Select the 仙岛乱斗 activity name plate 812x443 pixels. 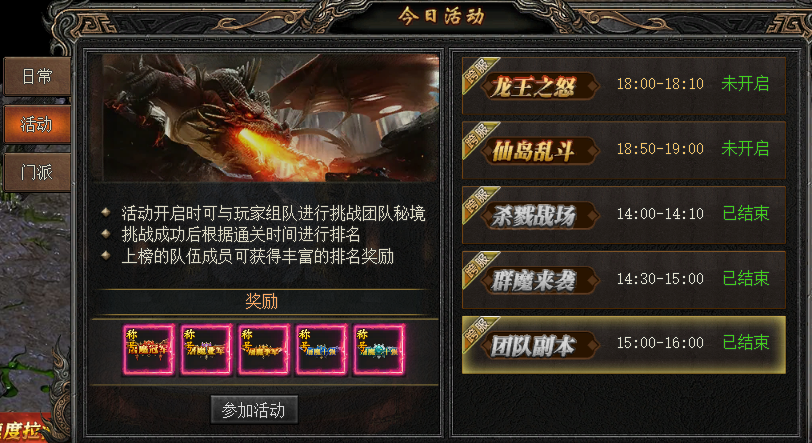[x=540, y=151]
